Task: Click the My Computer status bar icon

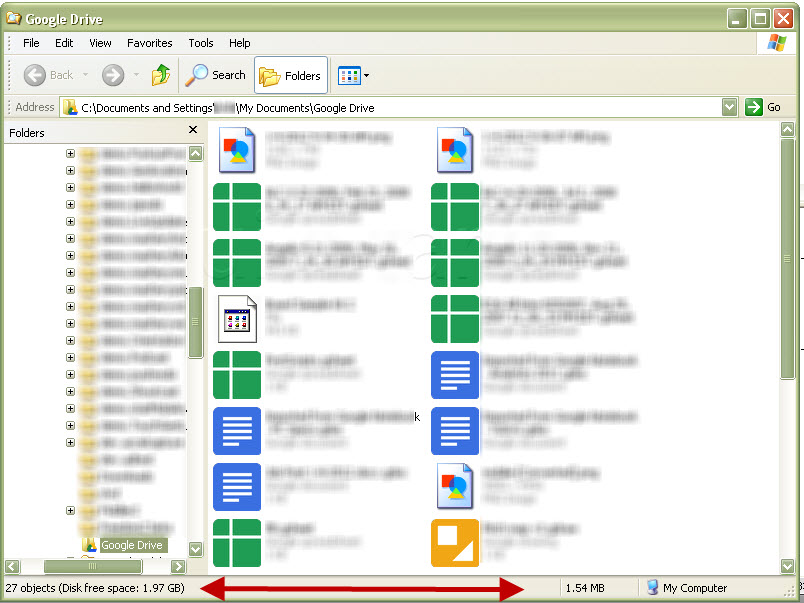Action: pos(652,588)
